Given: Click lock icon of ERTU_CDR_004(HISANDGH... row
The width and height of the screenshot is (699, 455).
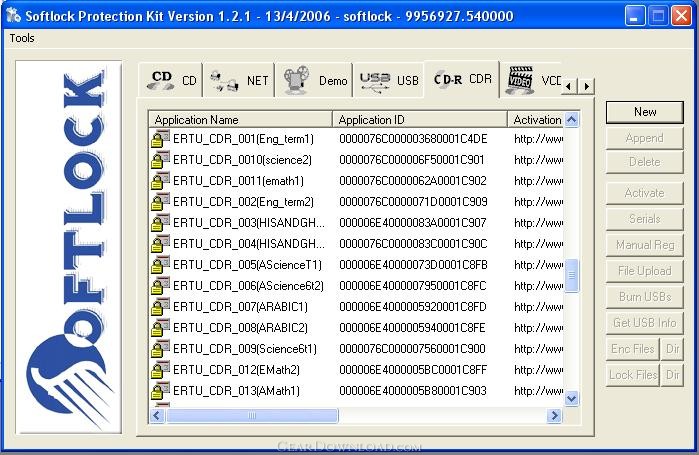Looking at the screenshot, I should (x=160, y=243).
